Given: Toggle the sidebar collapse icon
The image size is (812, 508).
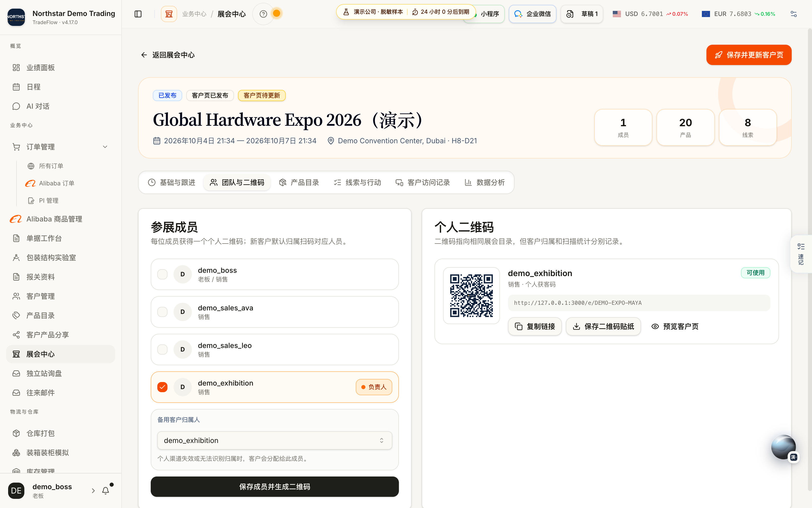Looking at the screenshot, I should (138, 14).
